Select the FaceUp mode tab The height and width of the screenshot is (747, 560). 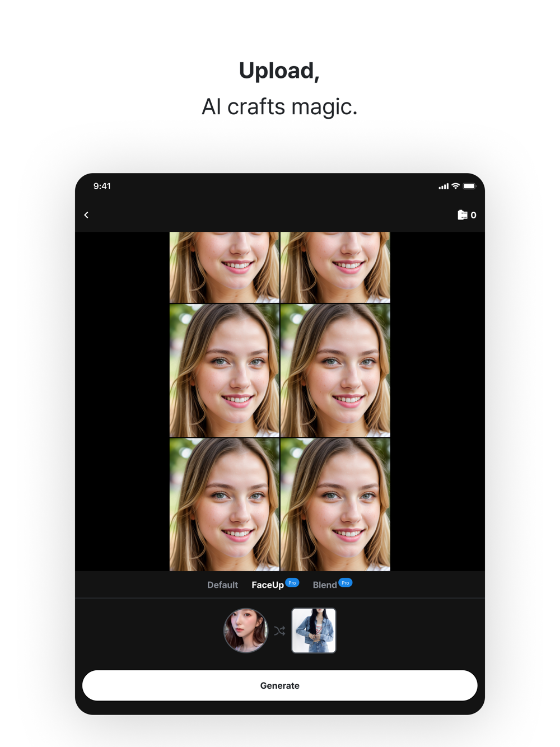click(x=267, y=585)
